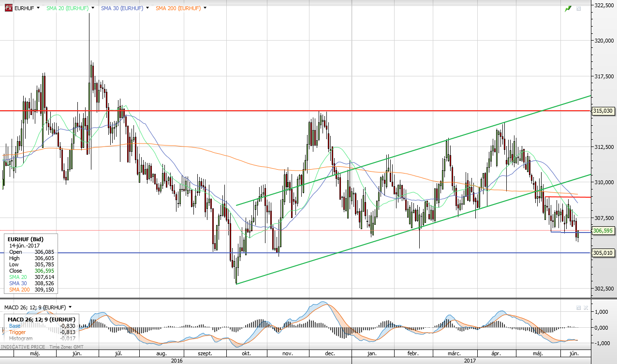This screenshot has width=617, height=364.
Task: Click the 322,500 price axis label
Action: click(603, 6)
